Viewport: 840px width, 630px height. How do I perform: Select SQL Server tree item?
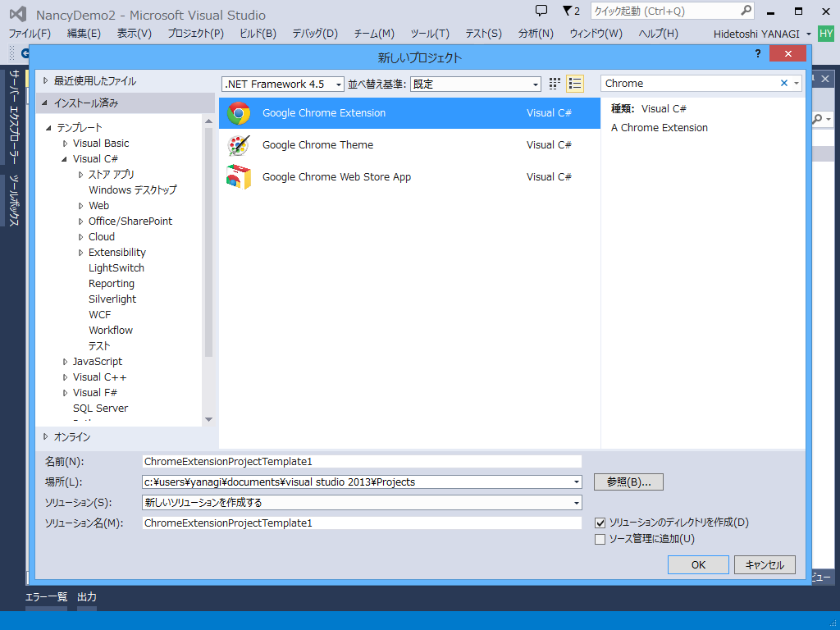click(x=100, y=409)
